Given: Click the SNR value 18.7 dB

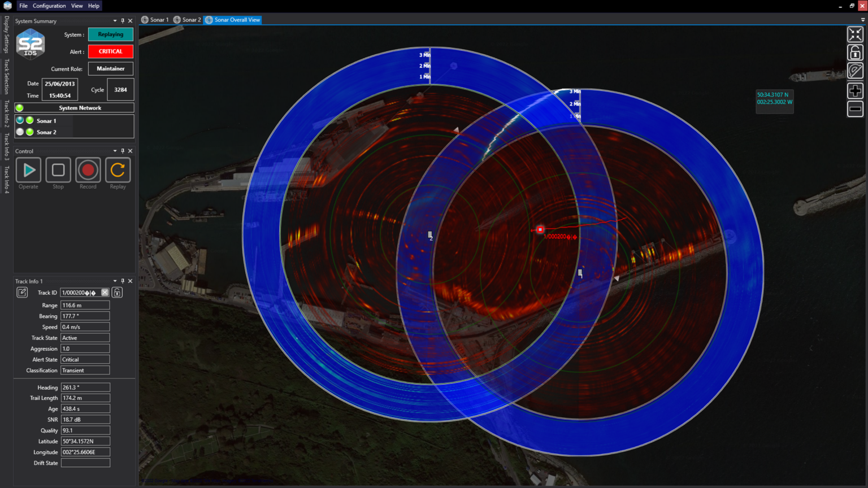Looking at the screenshot, I should 85,420.
